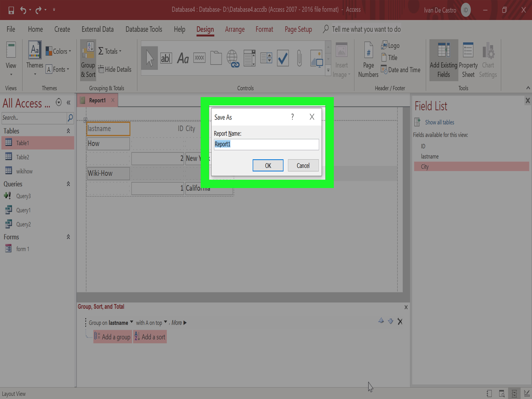Open the Design ribbon tab

(x=205, y=29)
